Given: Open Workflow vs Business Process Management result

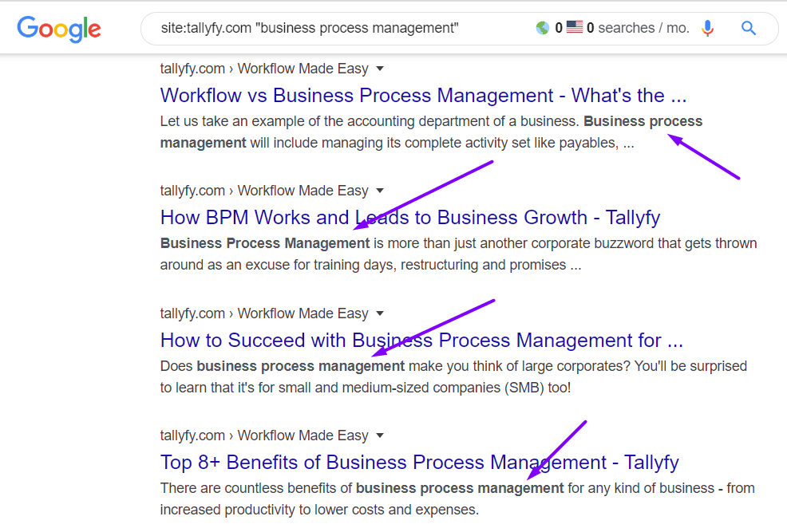Looking at the screenshot, I should click(x=423, y=95).
